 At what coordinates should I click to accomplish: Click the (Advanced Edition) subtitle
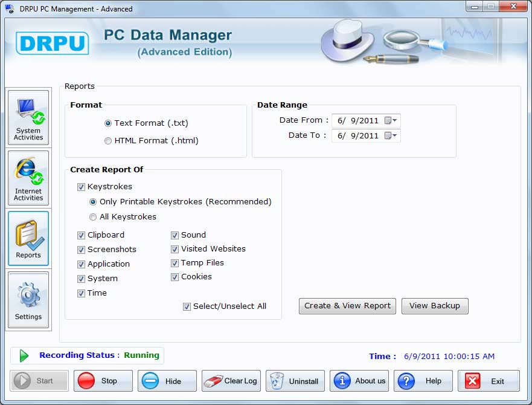point(185,52)
